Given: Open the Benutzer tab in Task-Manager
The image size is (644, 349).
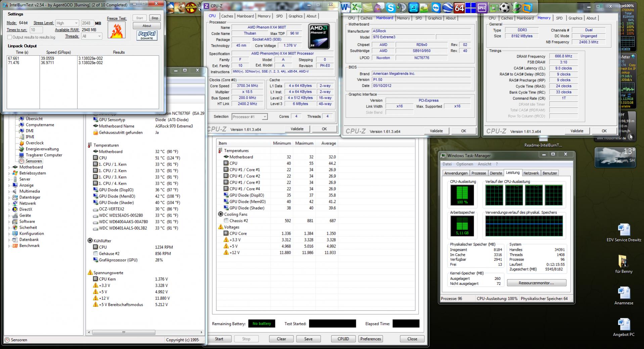Looking at the screenshot, I should (550, 173).
